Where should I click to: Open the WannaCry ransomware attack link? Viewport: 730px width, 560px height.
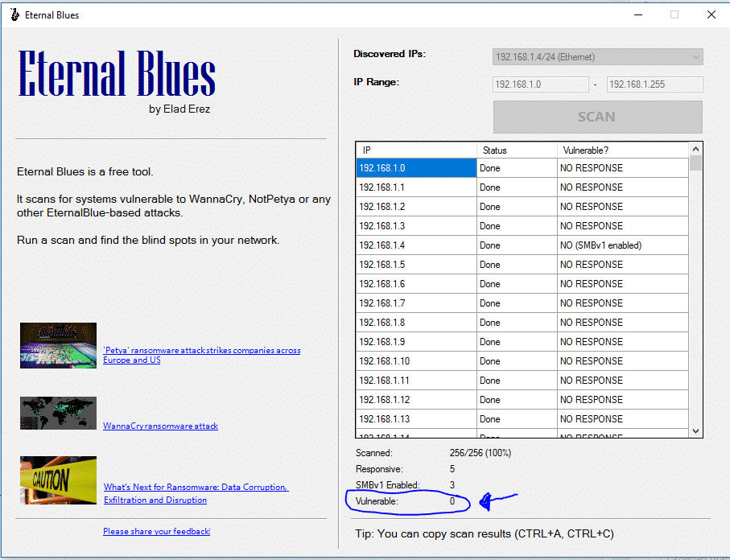tap(160, 426)
